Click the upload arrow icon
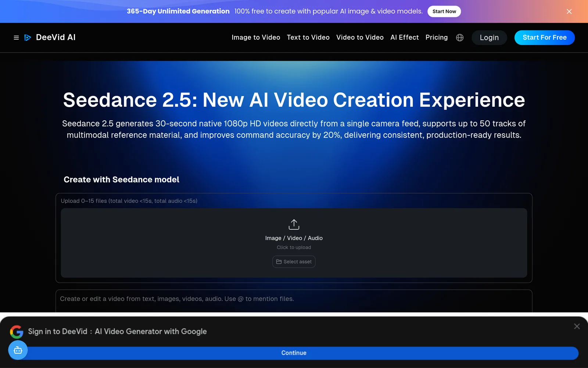The height and width of the screenshot is (368, 588). (x=294, y=224)
